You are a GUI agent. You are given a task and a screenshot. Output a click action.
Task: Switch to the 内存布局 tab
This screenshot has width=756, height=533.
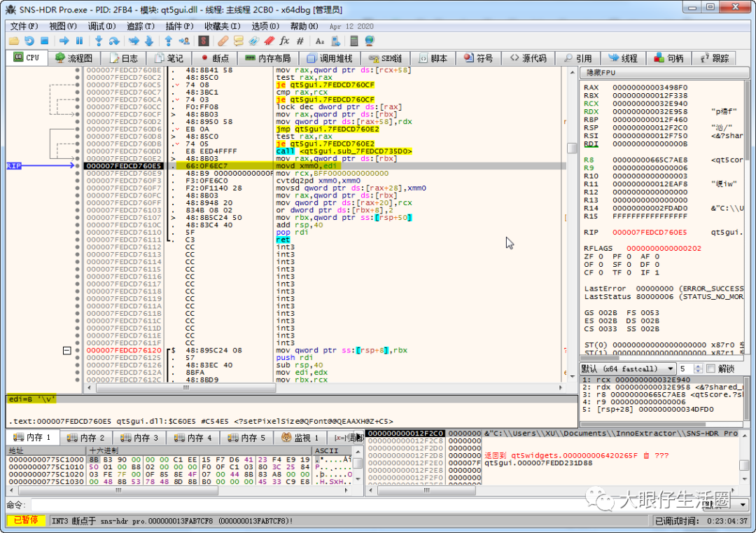268,58
